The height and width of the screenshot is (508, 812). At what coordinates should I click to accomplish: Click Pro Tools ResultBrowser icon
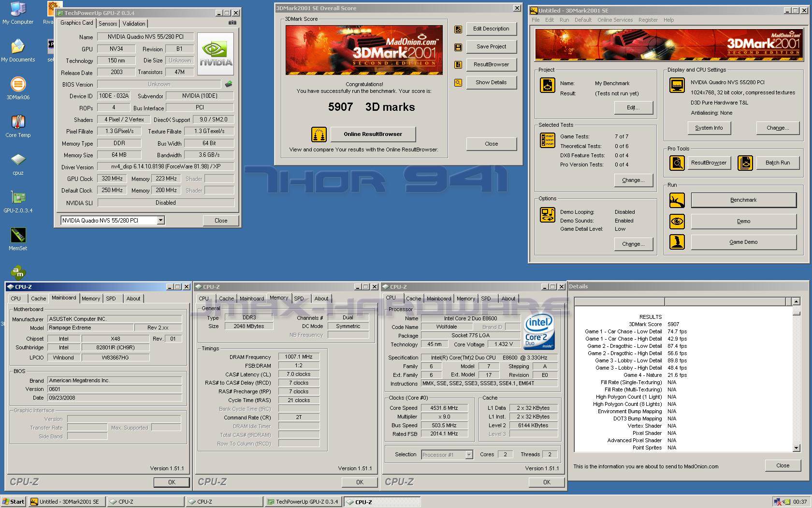[677, 163]
